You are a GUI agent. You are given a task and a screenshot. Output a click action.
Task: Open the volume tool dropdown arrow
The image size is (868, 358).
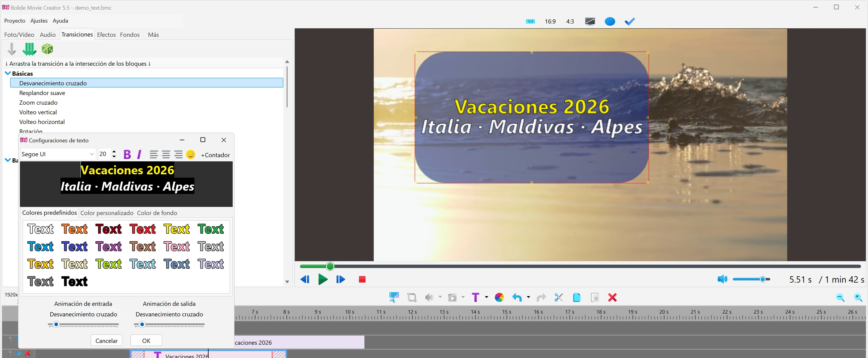[440, 297]
